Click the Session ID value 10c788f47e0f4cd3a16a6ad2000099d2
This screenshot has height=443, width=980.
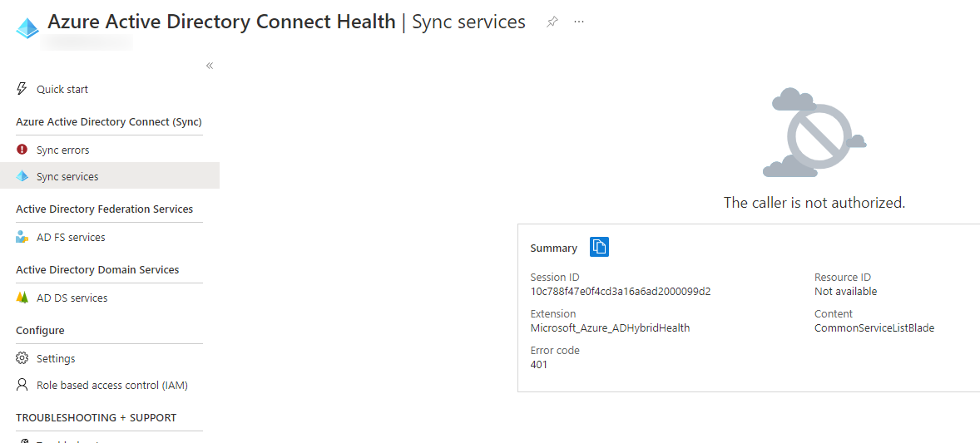click(621, 291)
